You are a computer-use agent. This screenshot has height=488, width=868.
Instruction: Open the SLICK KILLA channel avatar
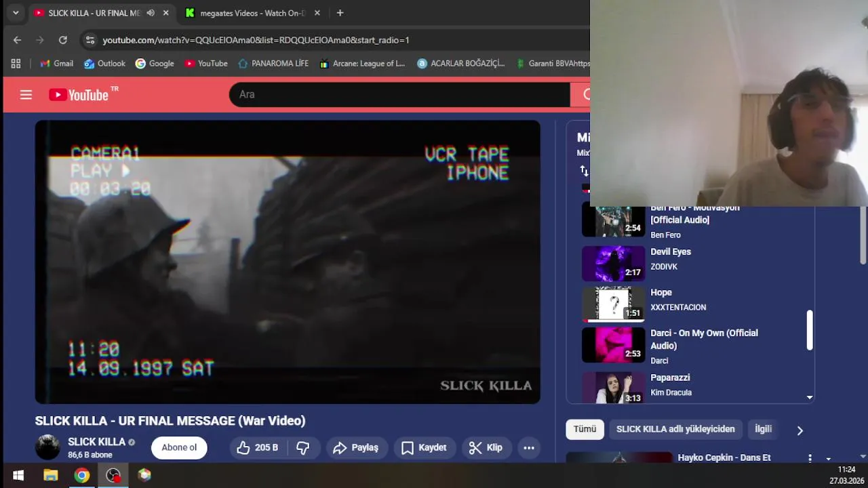pos(47,447)
